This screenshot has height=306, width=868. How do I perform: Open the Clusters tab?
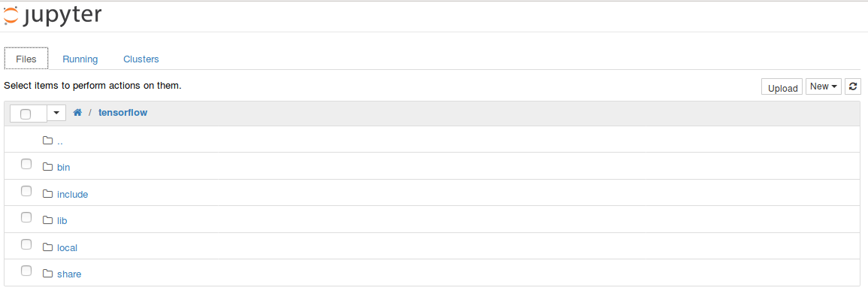(141, 59)
